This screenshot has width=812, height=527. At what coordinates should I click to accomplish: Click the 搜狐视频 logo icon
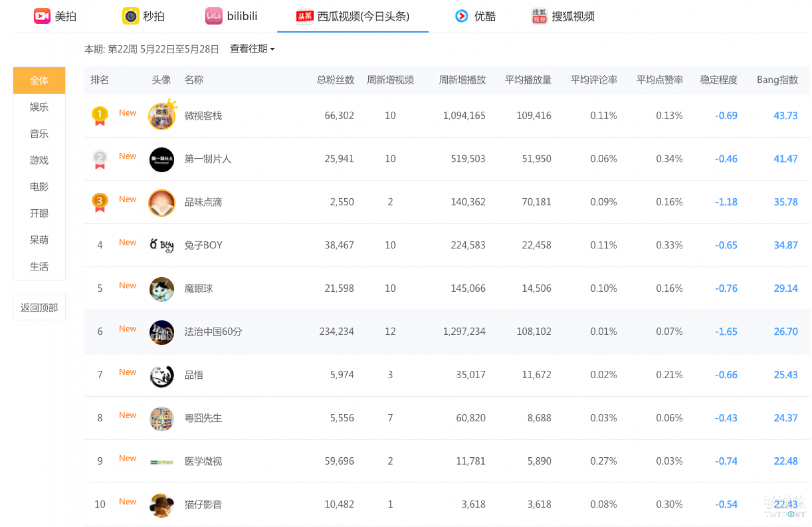point(539,16)
